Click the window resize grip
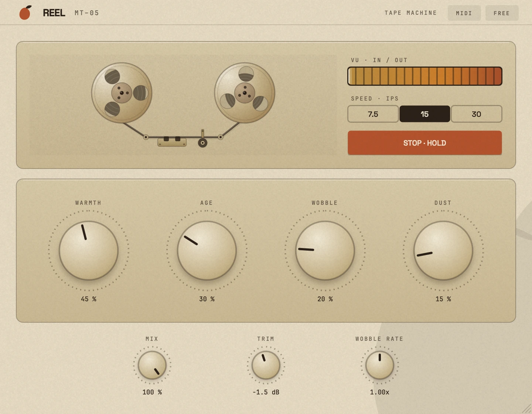The height and width of the screenshot is (414, 532). 526,408
